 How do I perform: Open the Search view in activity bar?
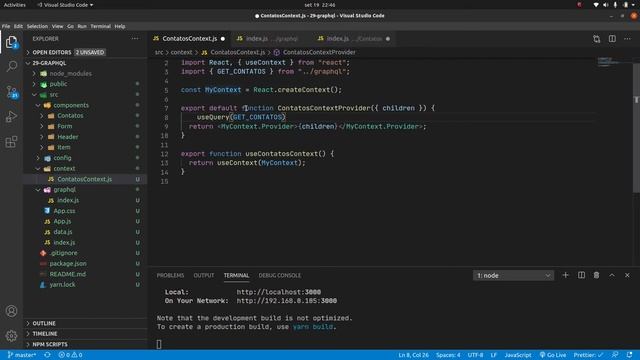coord(11,66)
